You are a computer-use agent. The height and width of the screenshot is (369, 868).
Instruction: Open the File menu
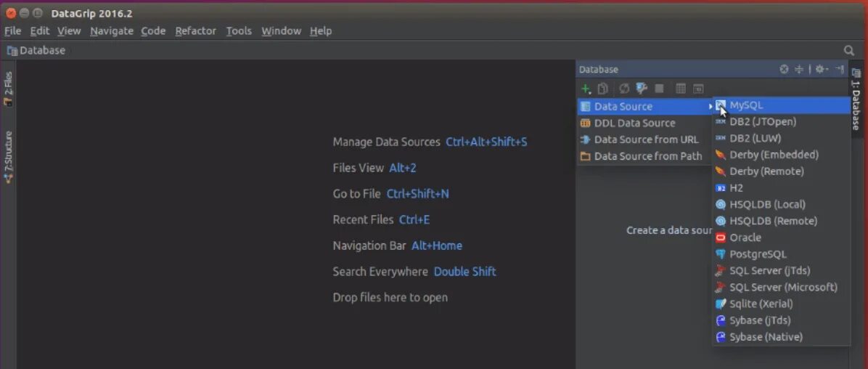[13, 31]
